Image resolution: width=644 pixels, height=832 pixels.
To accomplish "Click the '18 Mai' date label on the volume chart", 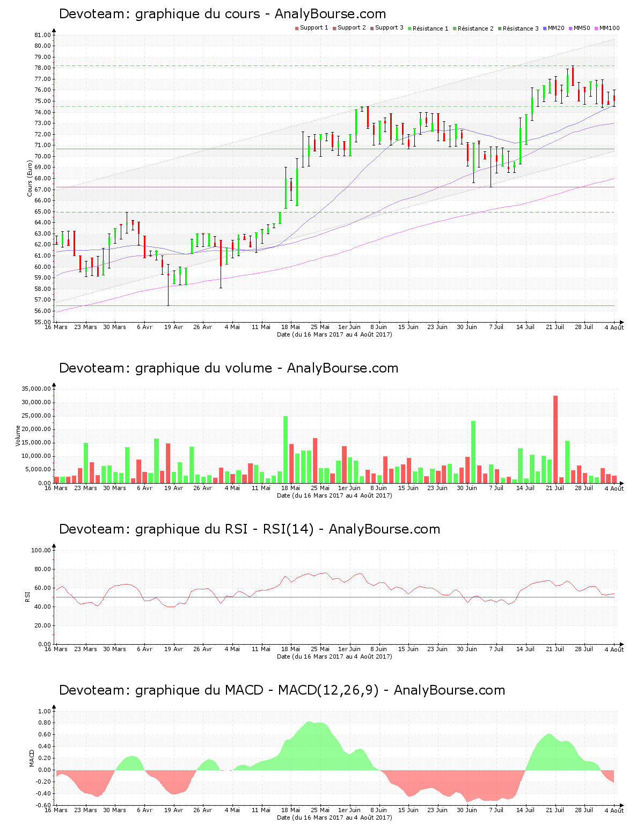I will pyautogui.click(x=291, y=488).
